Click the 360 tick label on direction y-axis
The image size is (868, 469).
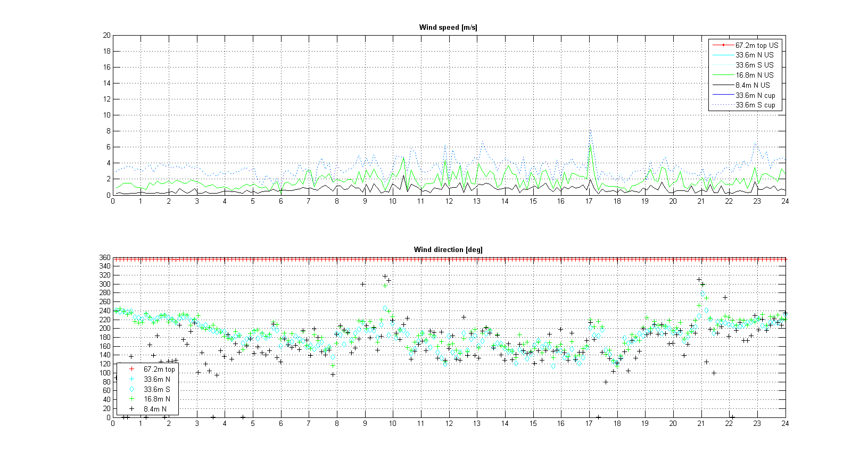(105, 258)
